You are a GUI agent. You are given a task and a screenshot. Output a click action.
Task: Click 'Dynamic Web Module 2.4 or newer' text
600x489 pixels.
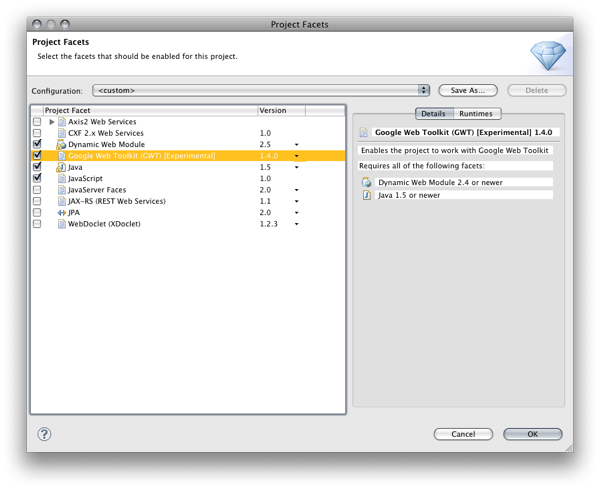click(440, 183)
